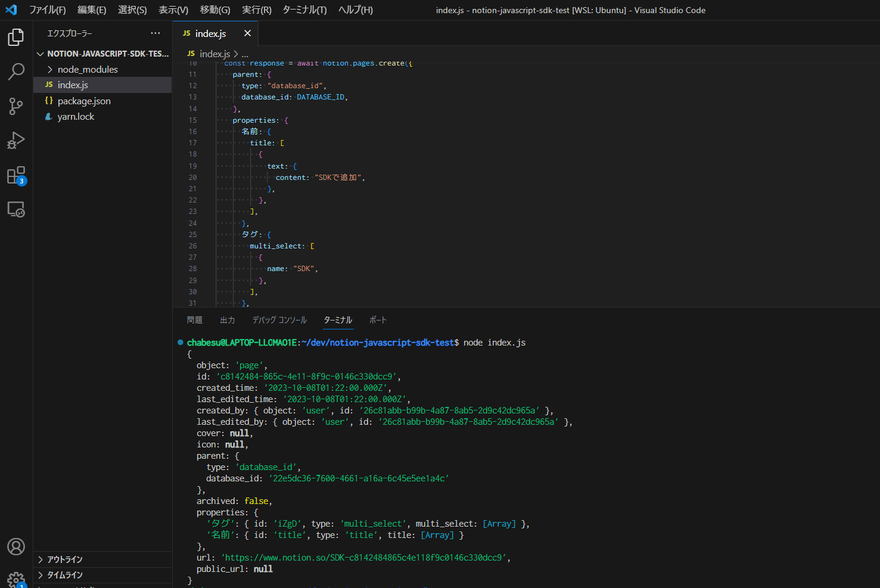Close the index.js editor tab
This screenshot has height=588, width=880.
click(247, 33)
